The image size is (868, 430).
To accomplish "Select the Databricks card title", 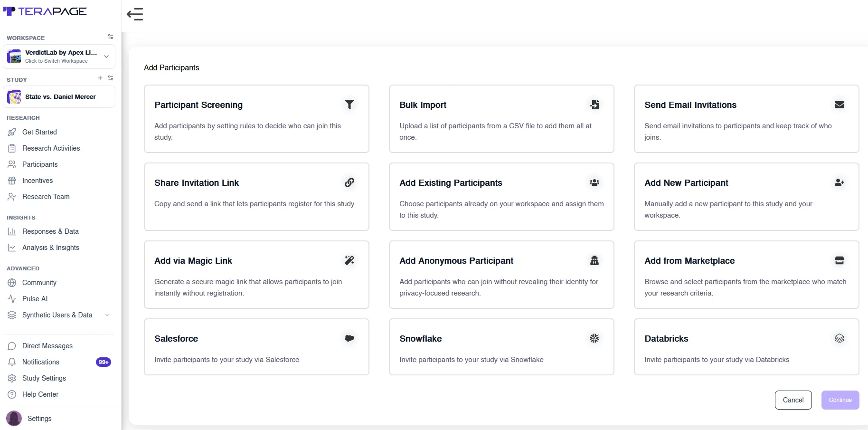I will click(x=666, y=339).
